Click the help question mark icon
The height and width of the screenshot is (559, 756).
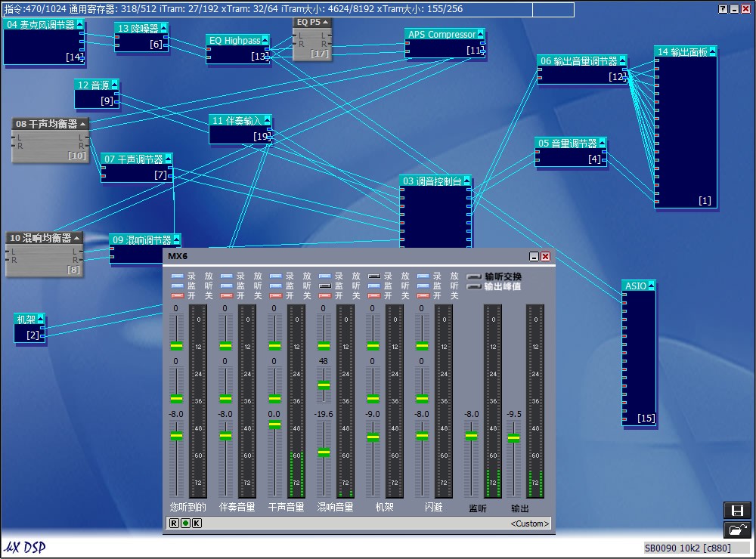click(x=723, y=8)
